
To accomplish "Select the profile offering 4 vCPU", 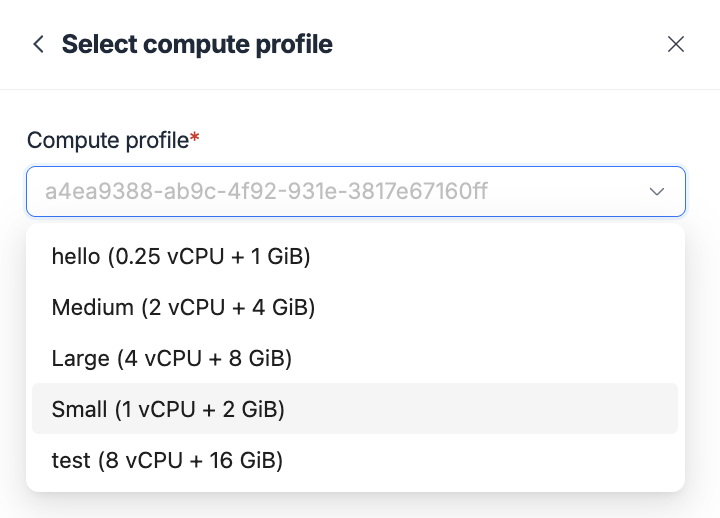I will pos(172,357).
